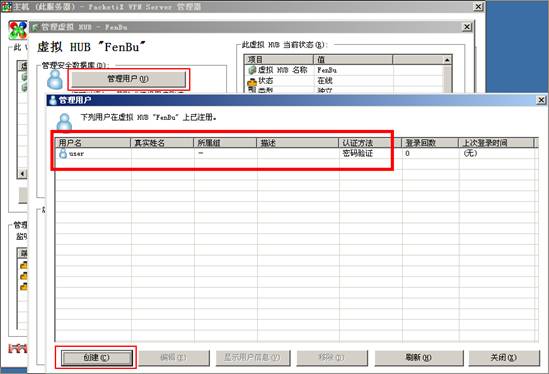
Task: Click the 在线 status value
Action: [x=325, y=81]
